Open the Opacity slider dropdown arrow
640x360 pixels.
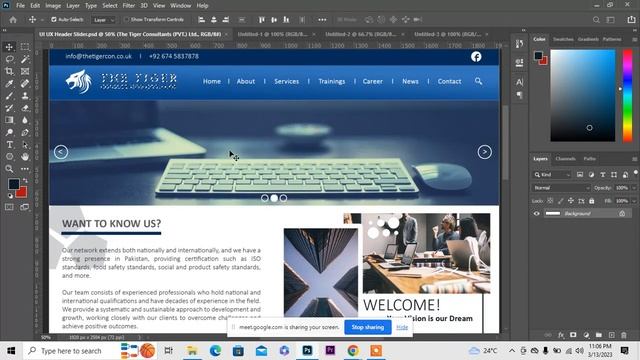coord(634,188)
